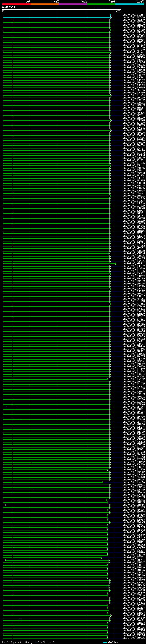Select the UniRef100_A7UGI6 label
The width and height of the screenshot is (146, 644).
point(134,35)
